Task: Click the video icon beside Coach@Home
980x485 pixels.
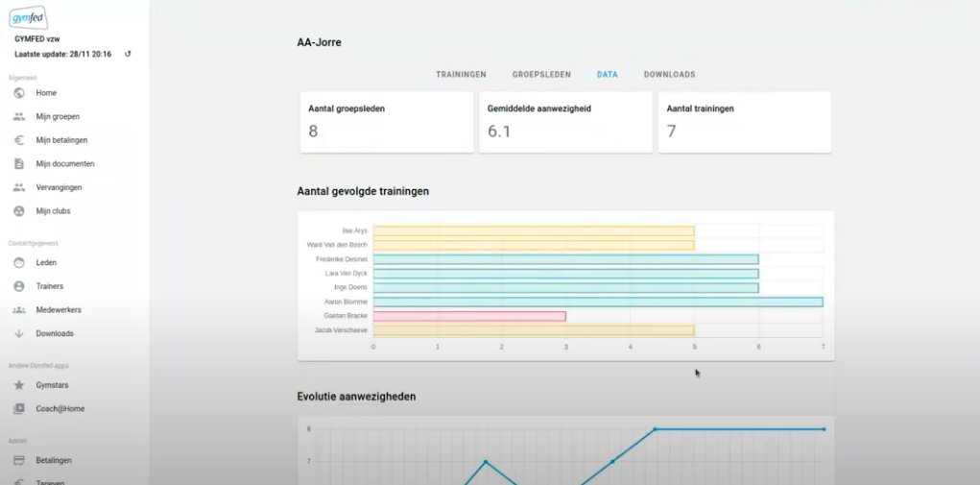Action: [x=19, y=409]
